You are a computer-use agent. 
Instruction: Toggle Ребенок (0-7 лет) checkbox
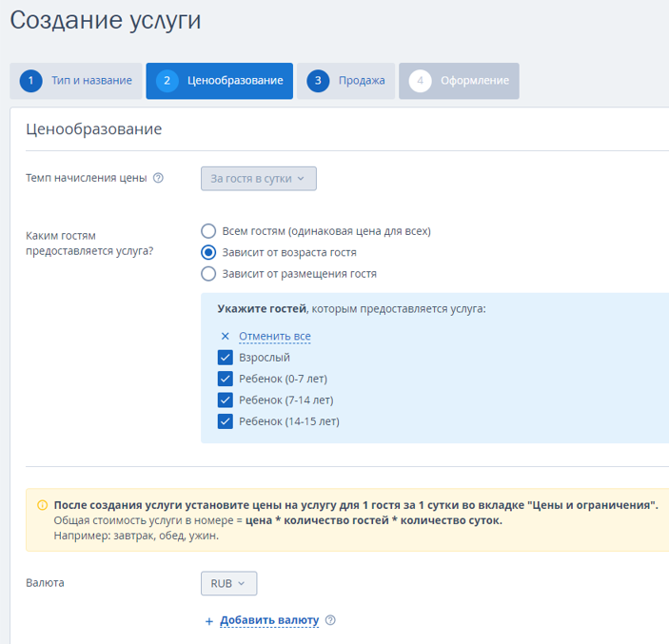point(226,379)
